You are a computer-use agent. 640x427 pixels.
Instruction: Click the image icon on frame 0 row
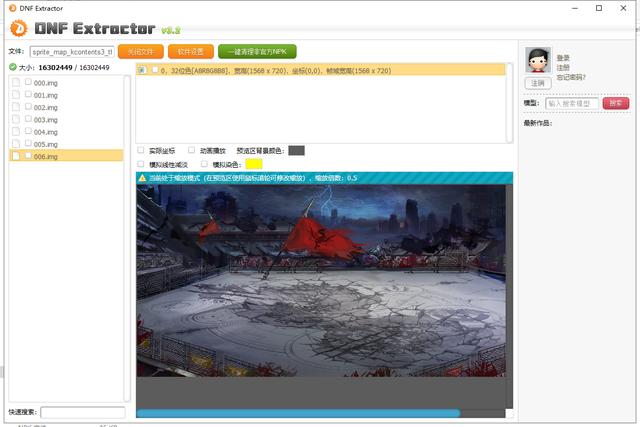tap(142, 70)
